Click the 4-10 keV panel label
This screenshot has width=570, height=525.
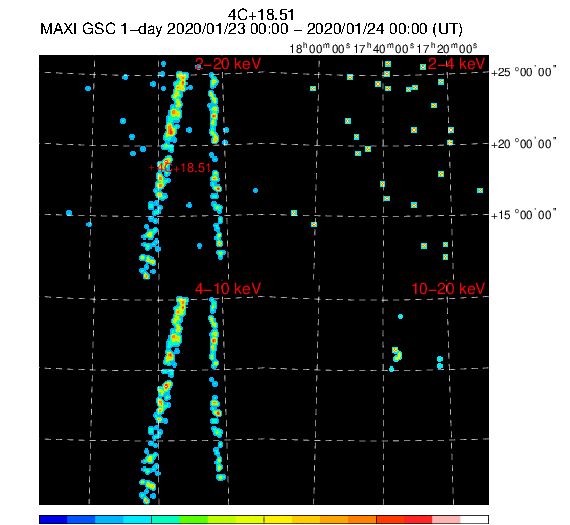click(x=228, y=289)
